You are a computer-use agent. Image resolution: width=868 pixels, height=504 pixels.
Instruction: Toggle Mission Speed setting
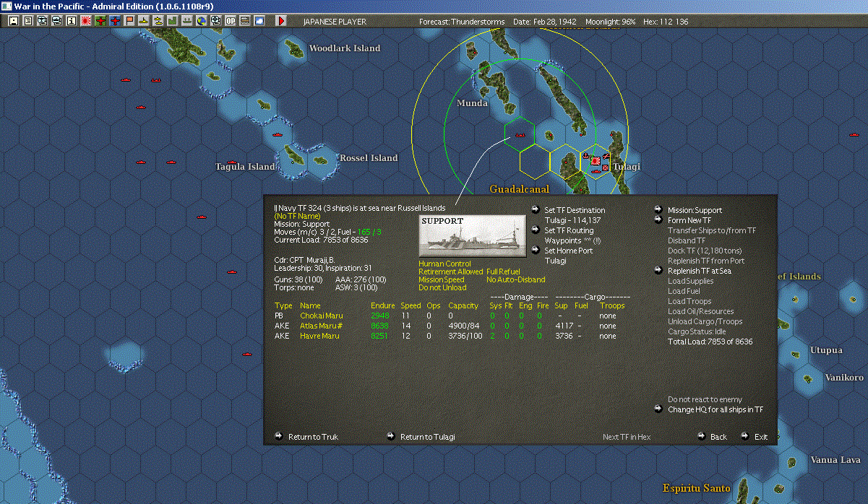pos(442,279)
